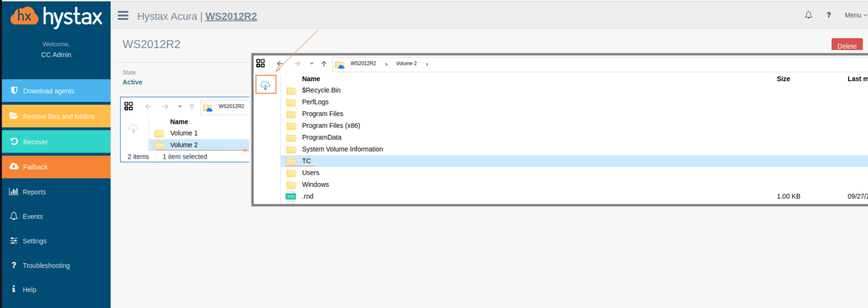Sort by Size column header

point(783,79)
